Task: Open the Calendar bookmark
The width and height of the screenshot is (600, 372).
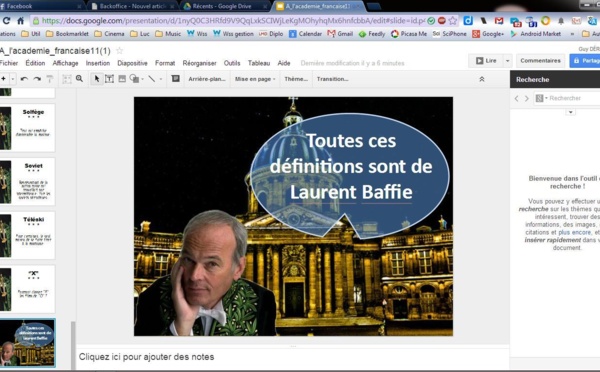Action: [x=305, y=34]
